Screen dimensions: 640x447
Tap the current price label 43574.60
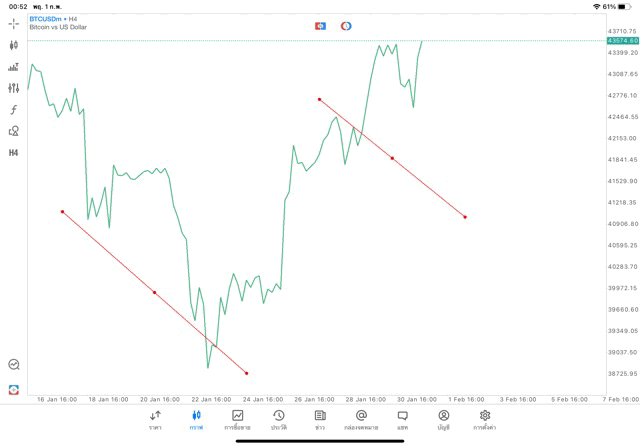tap(622, 40)
